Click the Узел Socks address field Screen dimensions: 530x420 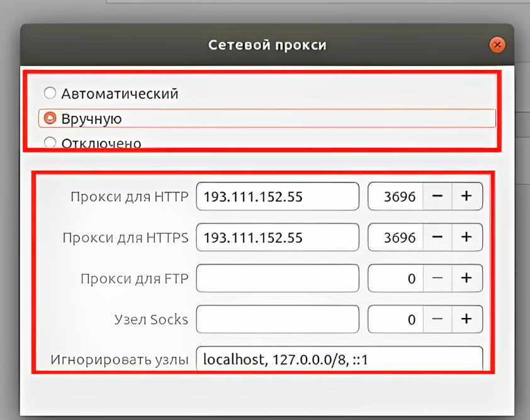pyautogui.click(x=278, y=319)
